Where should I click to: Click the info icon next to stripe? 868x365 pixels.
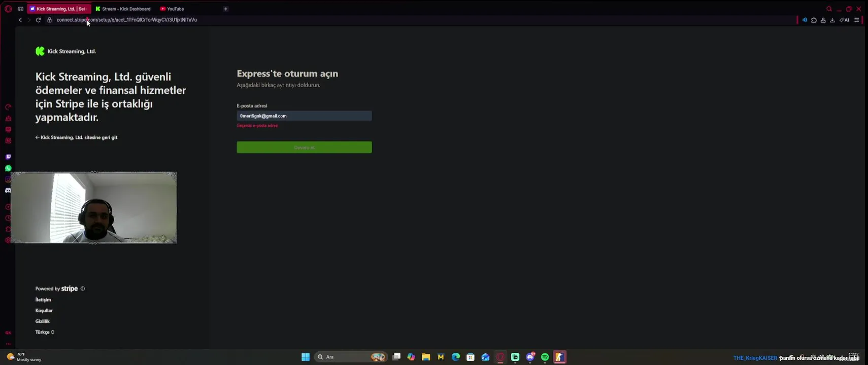click(x=83, y=288)
